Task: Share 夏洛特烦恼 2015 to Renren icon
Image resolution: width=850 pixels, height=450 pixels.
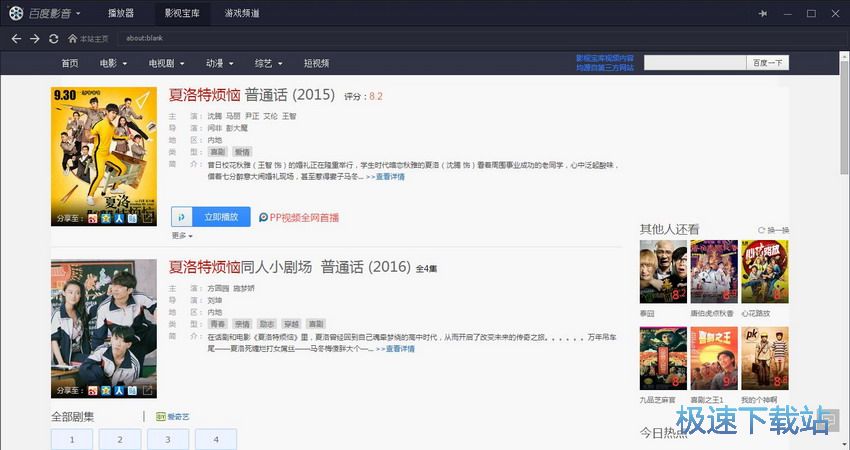Action: point(119,218)
